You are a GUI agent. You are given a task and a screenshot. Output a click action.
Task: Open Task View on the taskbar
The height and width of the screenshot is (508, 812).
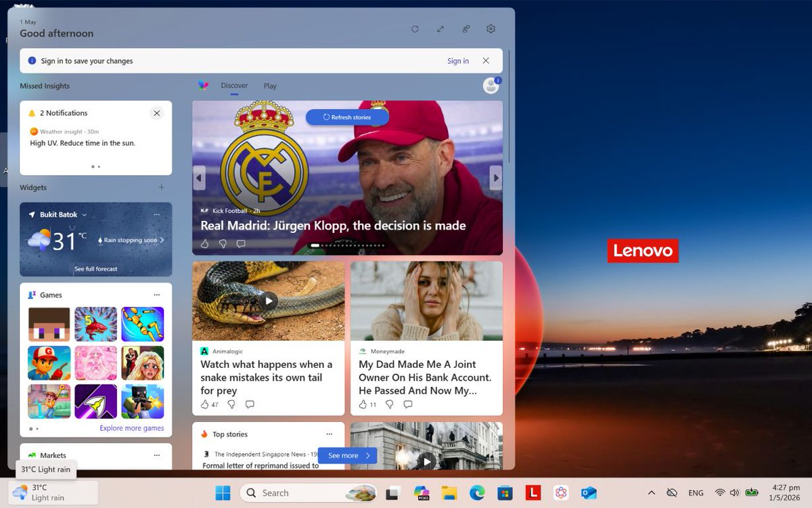click(x=392, y=493)
